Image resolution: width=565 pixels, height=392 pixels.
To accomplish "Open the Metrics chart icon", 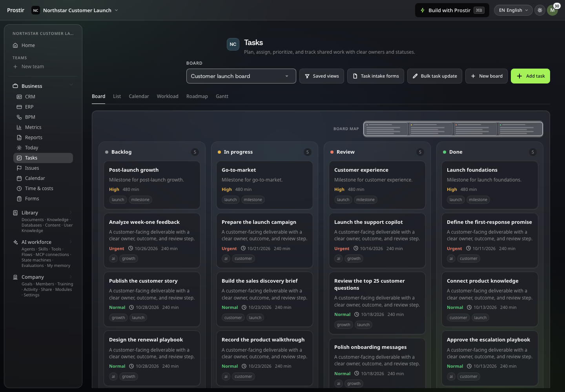I will (19, 127).
